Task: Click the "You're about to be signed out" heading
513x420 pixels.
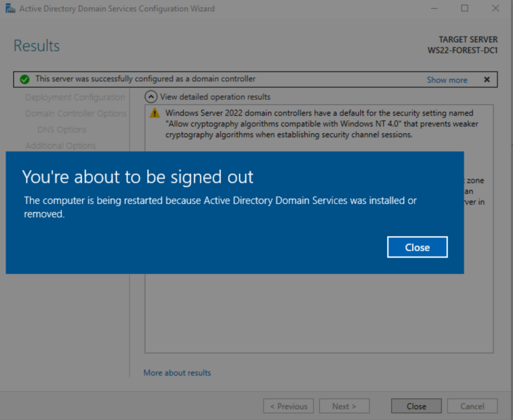Action: click(138, 177)
